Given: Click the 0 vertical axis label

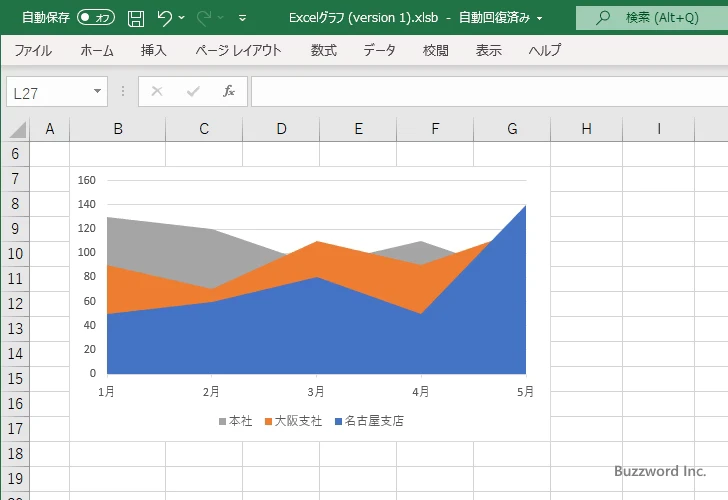Looking at the screenshot, I should click(x=93, y=373).
